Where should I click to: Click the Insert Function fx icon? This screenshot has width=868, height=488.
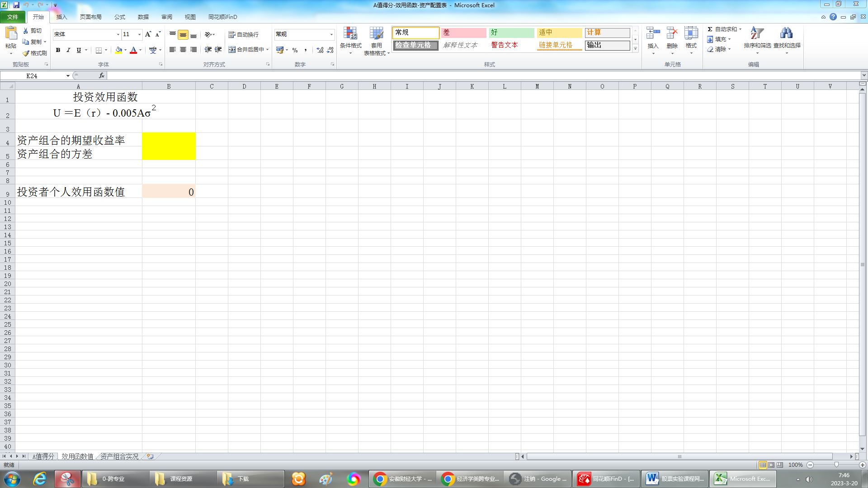pos(102,75)
